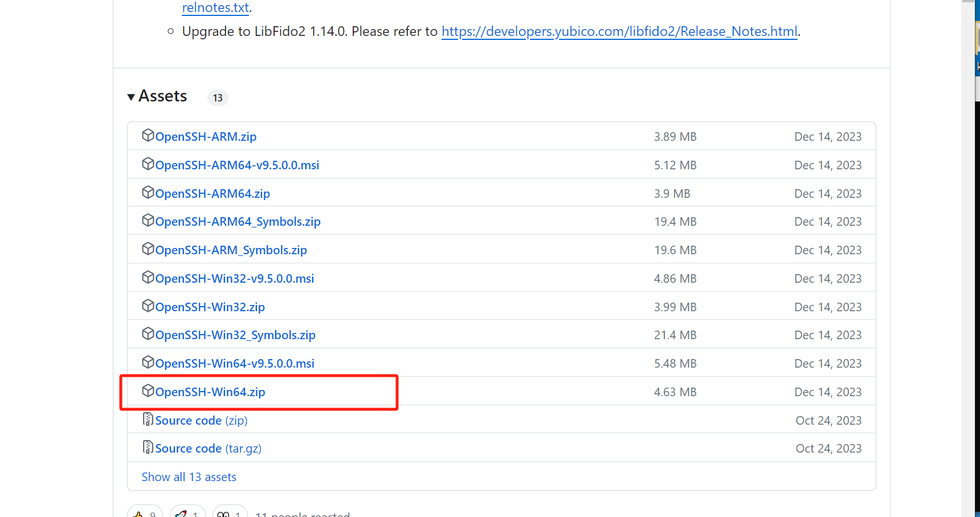Click the page vertical scrollbar
This screenshot has height=517, width=980.
[x=968, y=258]
